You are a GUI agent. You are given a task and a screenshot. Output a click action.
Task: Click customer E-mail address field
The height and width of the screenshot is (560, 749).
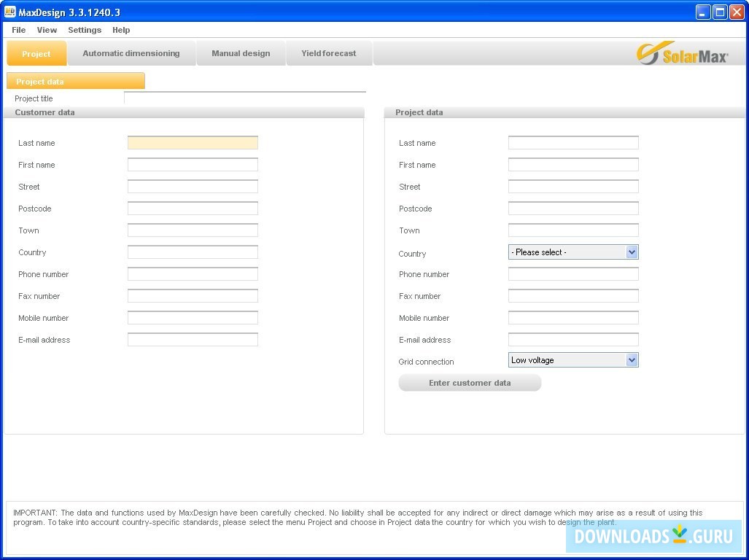click(x=193, y=340)
